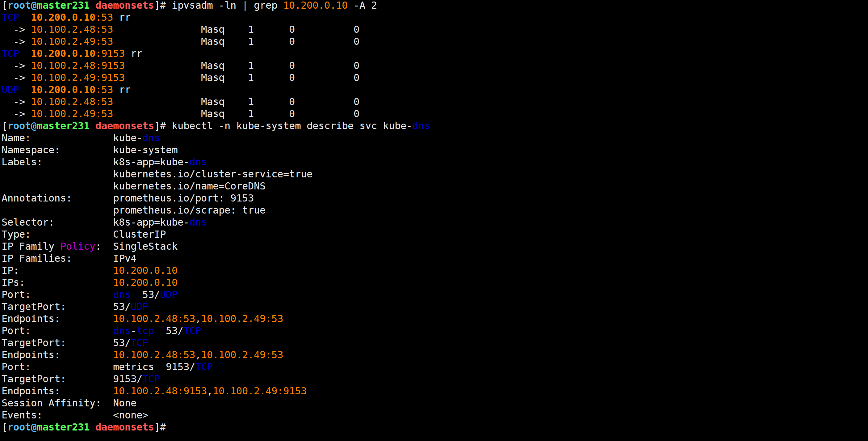Click kubernetes.io/cluster-service=true label
868x441 pixels.
pyautogui.click(x=213, y=174)
